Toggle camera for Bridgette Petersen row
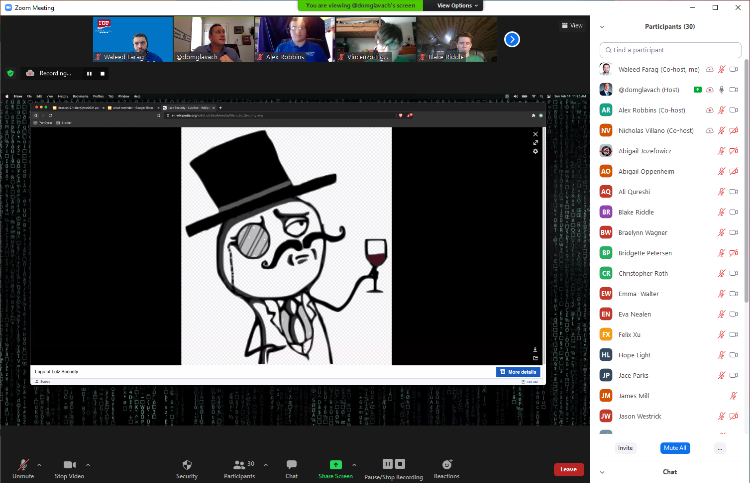This screenshot has width=750, height=483. [734, 253]
